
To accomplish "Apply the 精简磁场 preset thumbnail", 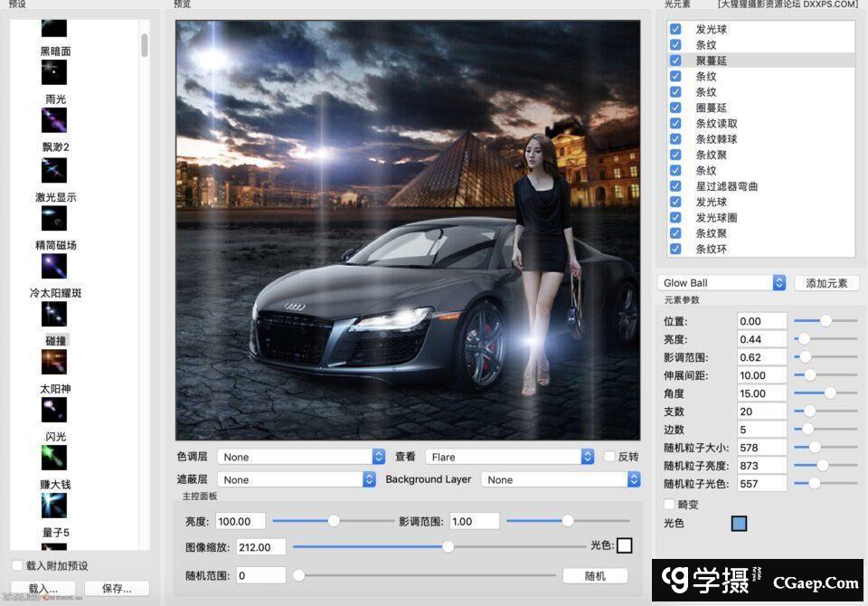I will [54, 266].
